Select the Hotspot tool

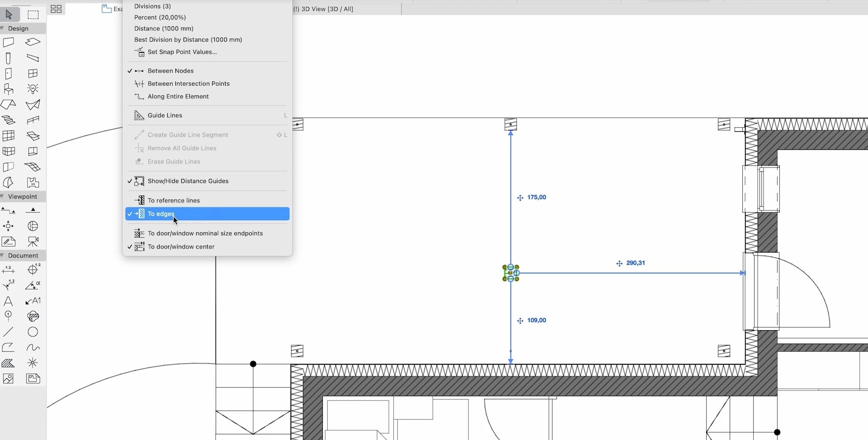click(33, 363)
